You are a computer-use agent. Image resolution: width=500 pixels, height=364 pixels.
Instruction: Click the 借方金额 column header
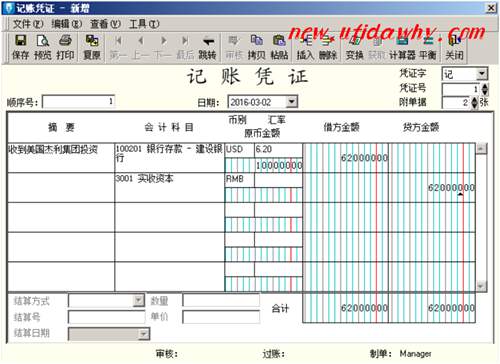[x=341, y=127]
